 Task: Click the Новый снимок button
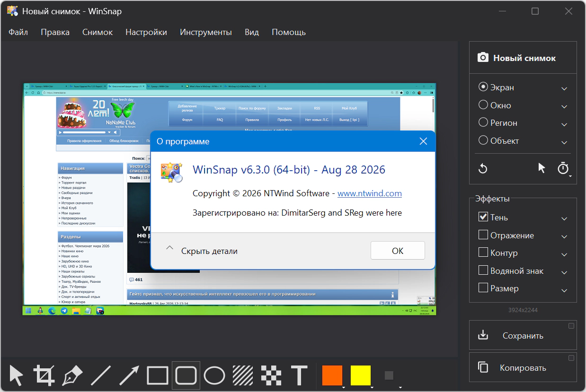tap(523, 58)
